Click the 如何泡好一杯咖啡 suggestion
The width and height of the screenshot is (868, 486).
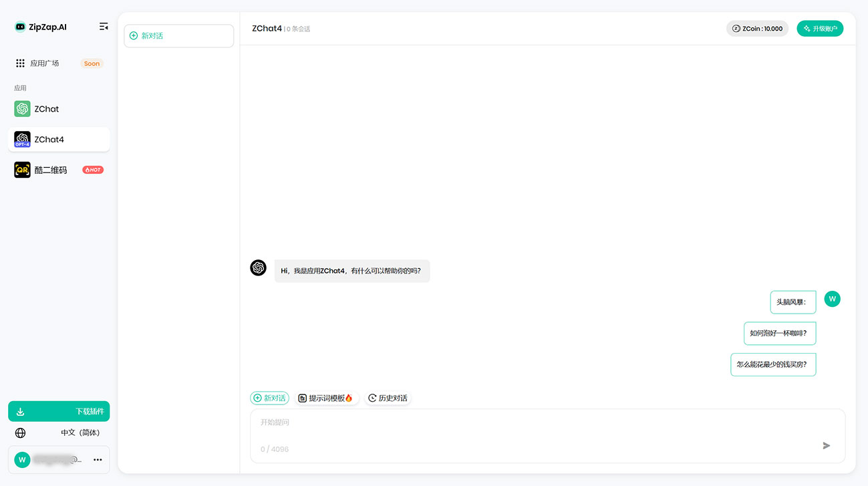(x=780, y=333)
